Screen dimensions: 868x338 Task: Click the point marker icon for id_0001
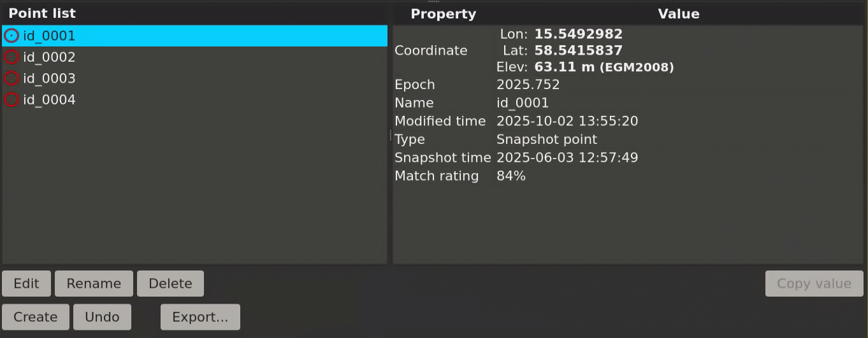point(11,36)
